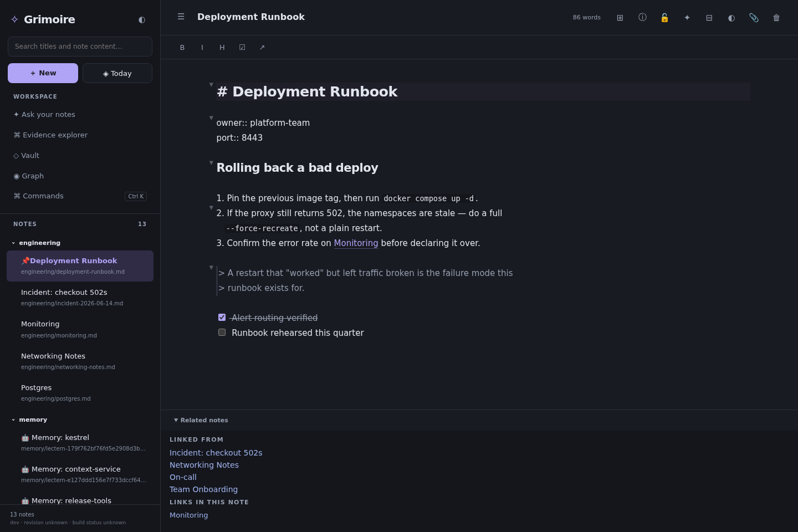The width and height of the screenshot is (798, 532).
Task: Create a note with the New button
Action: [x=43, y=73]
